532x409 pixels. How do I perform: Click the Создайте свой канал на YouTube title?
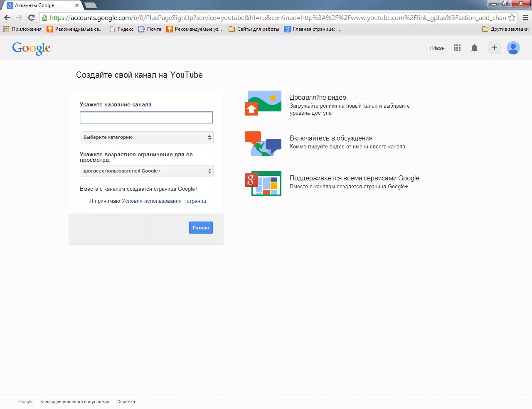click(x=139, y=75)
